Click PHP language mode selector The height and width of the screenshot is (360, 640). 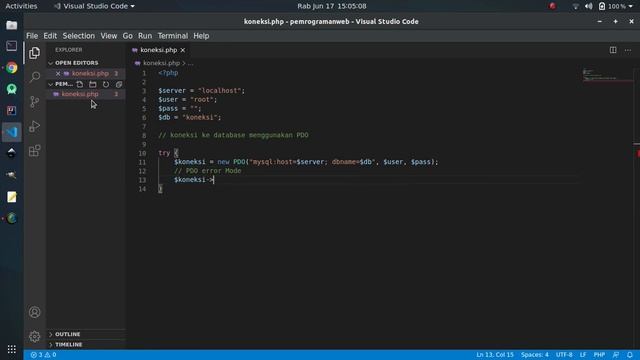click(599, 355)
